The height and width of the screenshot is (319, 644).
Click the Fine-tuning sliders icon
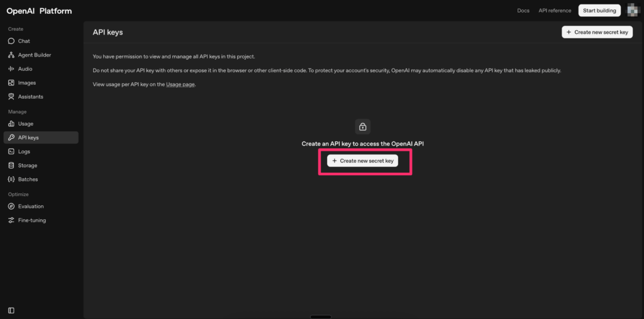11,220
